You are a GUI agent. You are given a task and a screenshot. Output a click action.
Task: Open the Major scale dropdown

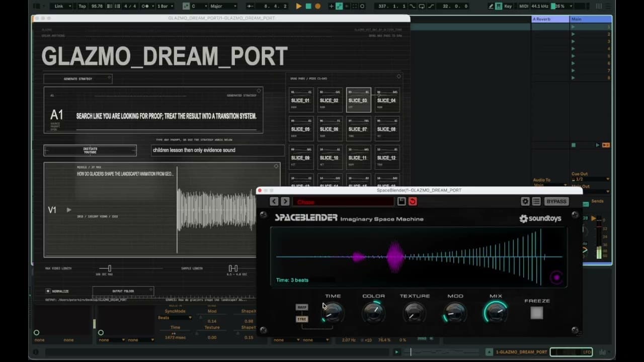point(223,6)
